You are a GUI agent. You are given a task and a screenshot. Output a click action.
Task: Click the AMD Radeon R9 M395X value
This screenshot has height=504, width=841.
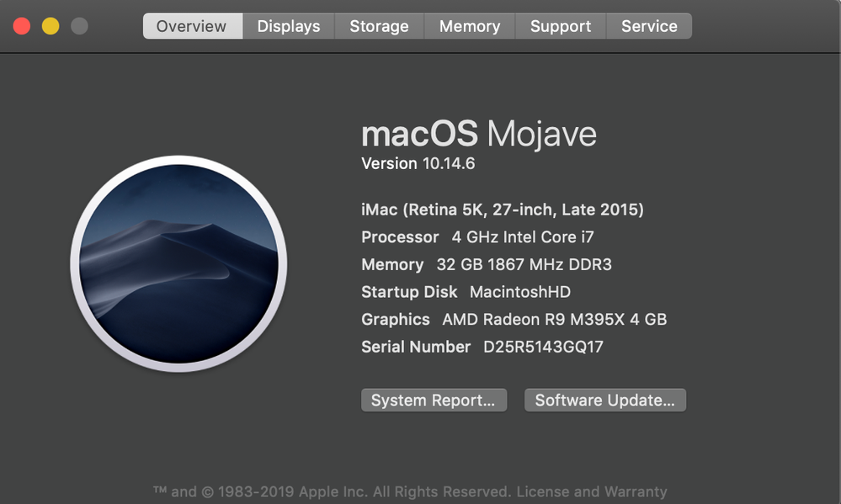point(554,319)
